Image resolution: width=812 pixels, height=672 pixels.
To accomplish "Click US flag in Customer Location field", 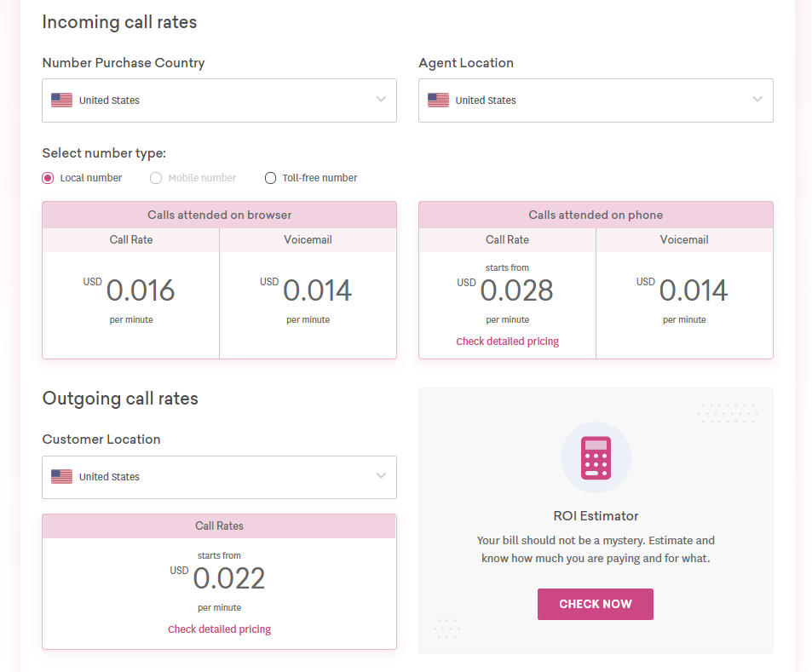I will point(61,476).
